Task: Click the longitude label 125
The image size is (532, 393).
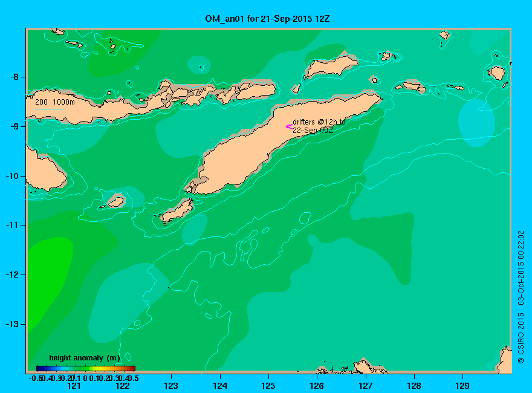Action: (268, 386)
